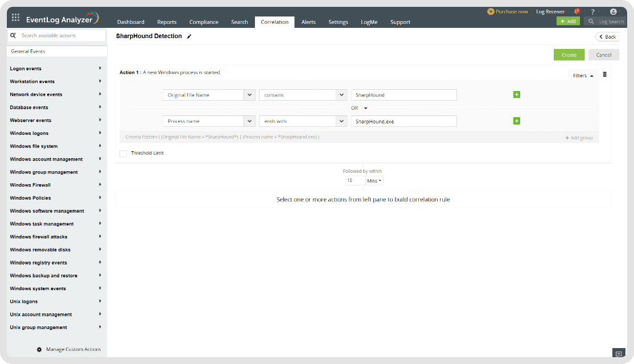This screenshot has width=634, height=364.
Task: Open the Support tab
Action: (400, 22)
